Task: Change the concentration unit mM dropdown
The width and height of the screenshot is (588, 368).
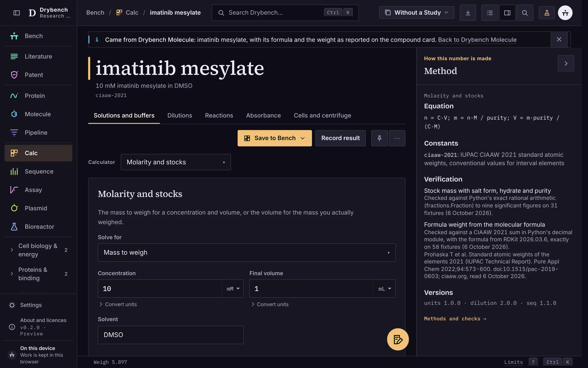Action: (x=233, y=289)
